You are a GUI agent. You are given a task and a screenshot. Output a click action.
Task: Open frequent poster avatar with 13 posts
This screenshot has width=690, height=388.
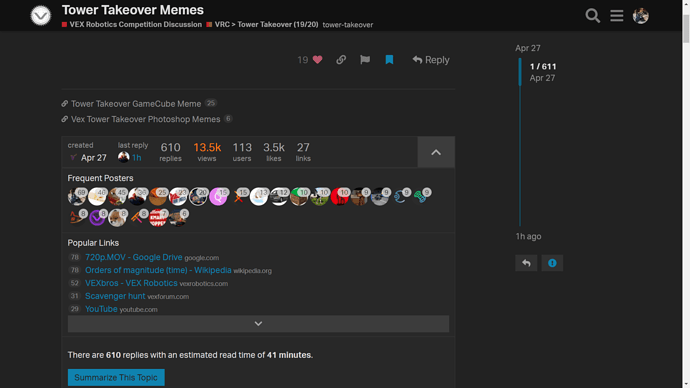click(259, 197)
